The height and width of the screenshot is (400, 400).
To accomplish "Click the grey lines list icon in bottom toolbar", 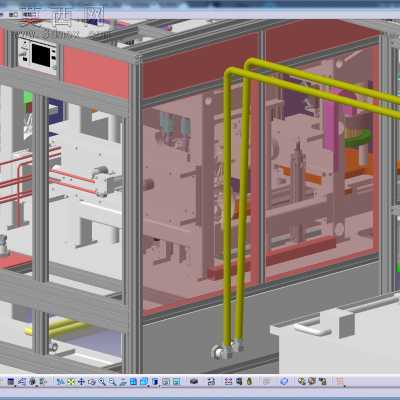I will click(x=267, y=381).
